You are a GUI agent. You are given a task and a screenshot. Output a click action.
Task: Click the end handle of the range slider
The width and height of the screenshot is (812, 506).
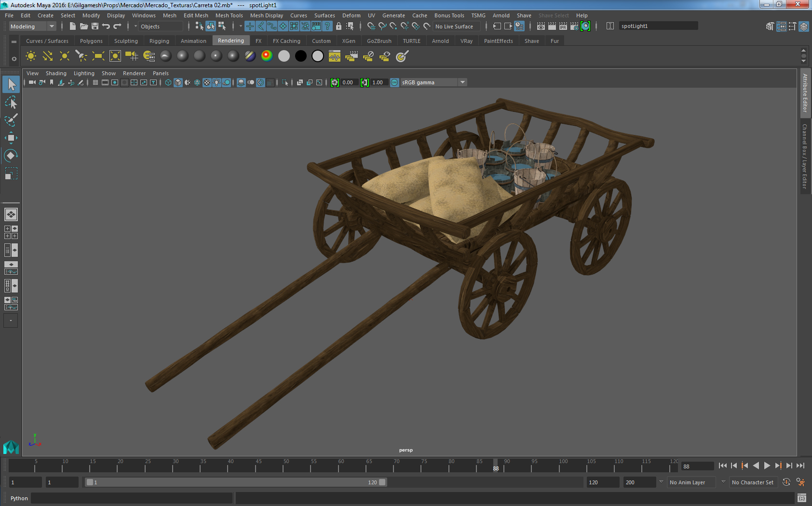(x=382, y=482)
